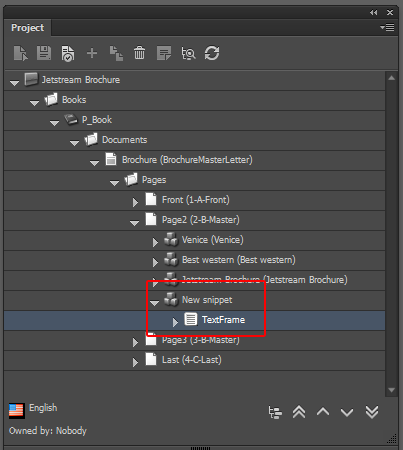Expand the Front (1-A-Front) page
The width and height of the screenshot is (403, 450).
point(135,202)
